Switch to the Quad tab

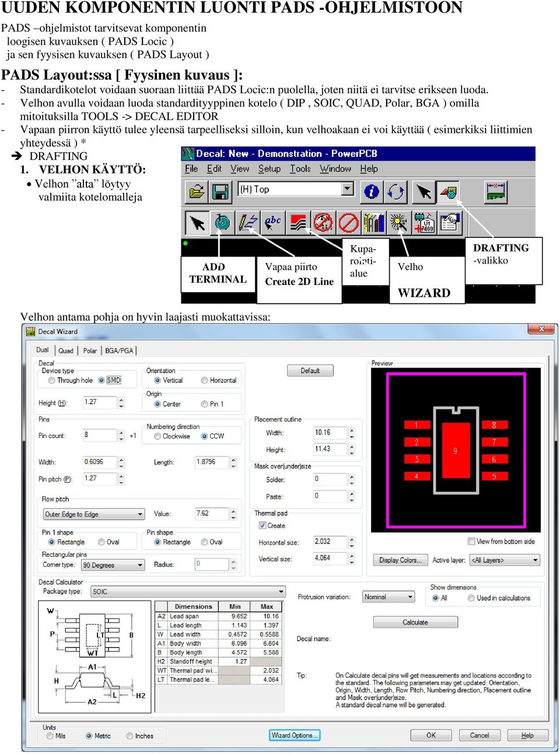click(66, 350)
